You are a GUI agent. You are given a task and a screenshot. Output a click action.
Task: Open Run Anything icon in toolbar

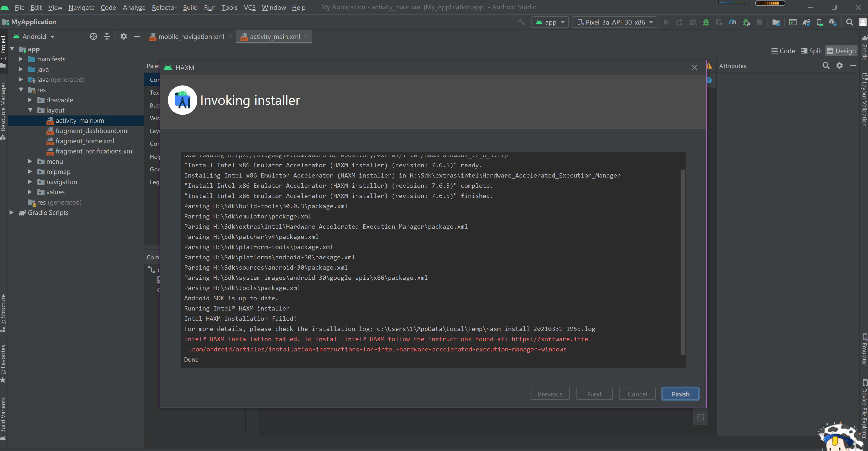[793, 22]
